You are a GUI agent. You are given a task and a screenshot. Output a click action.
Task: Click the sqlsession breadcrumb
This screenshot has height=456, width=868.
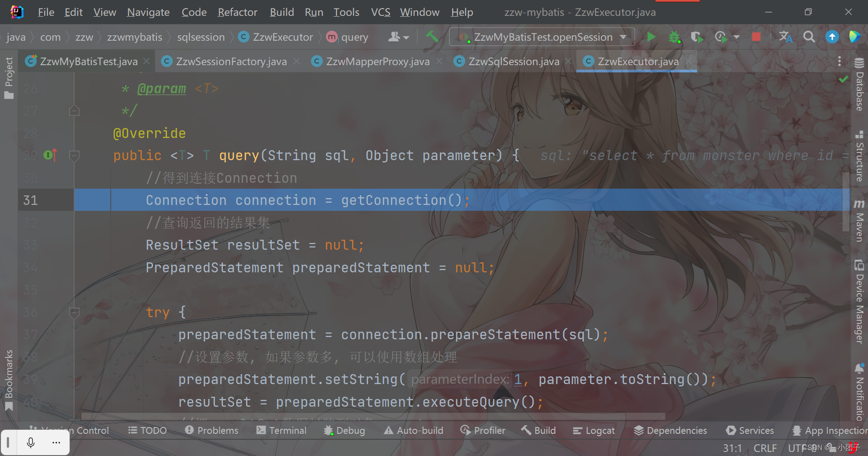[201, 37]
